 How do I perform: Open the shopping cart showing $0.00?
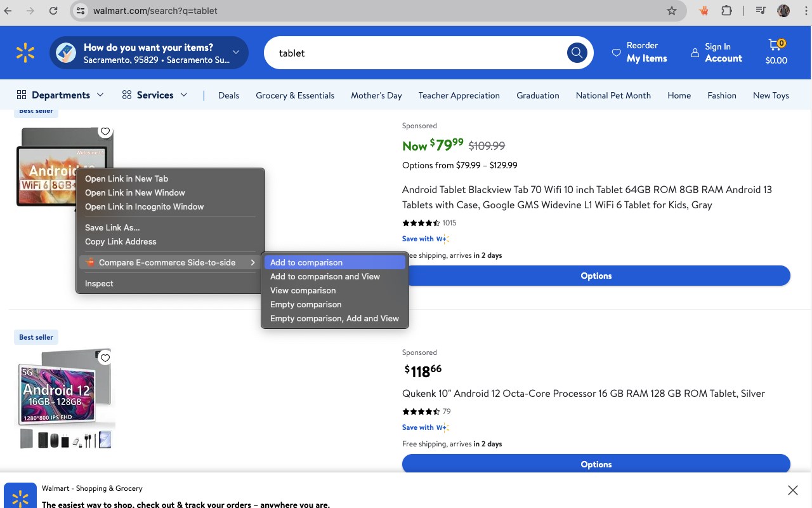click(776, 53)
